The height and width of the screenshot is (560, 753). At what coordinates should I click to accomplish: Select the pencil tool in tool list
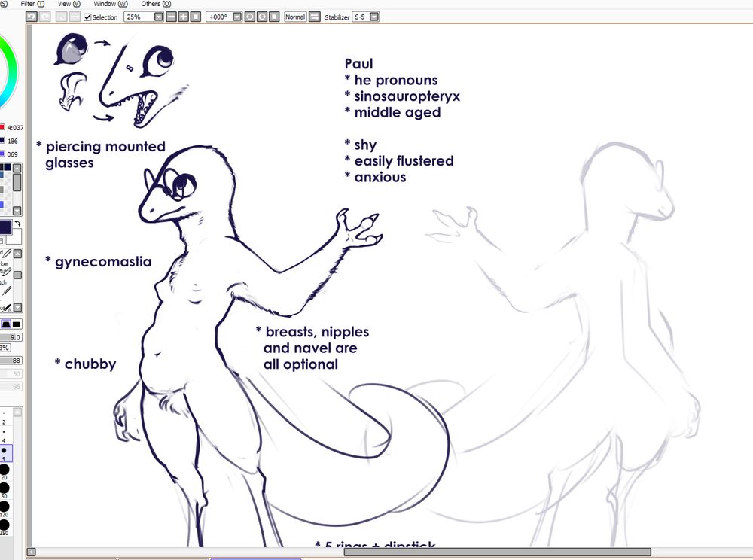pos(6,254)
